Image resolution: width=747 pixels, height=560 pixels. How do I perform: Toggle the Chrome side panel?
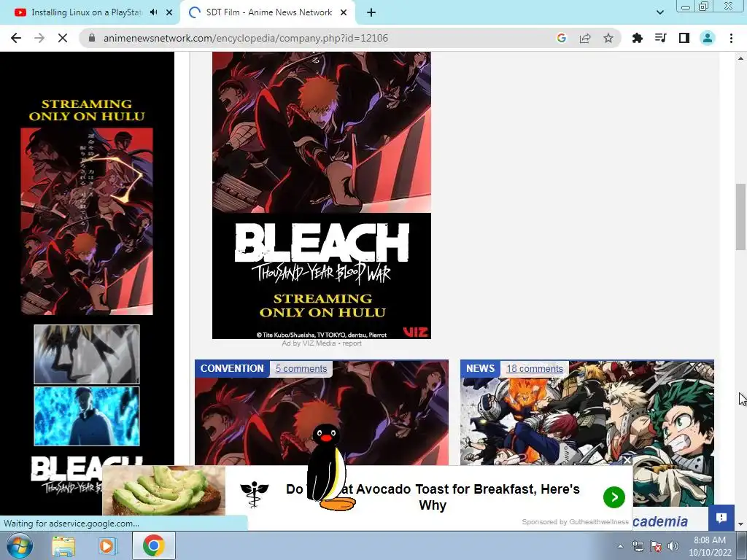pyautogui.click(x=684, y=38)
